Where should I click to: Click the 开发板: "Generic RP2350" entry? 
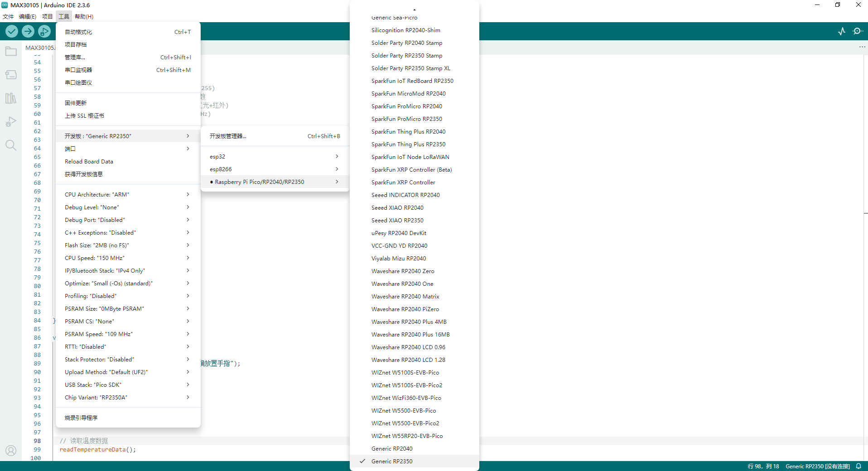click(x=128, y=136)
